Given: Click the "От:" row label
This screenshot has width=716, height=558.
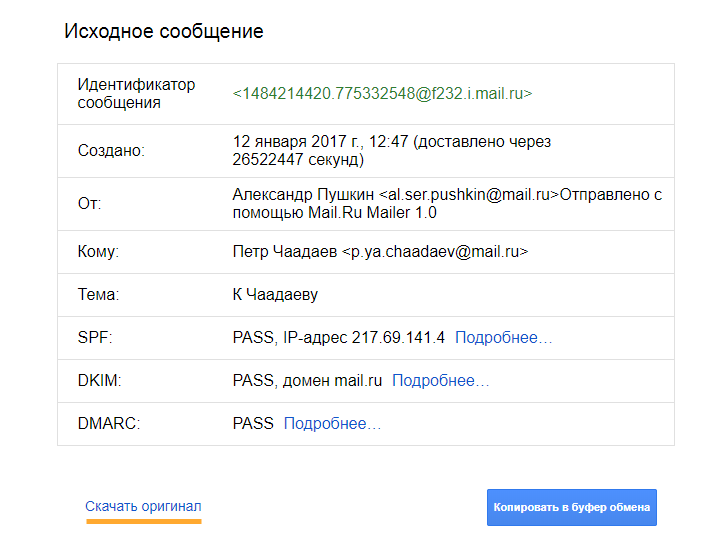Looking at the screenshot, I should [89, 204].
